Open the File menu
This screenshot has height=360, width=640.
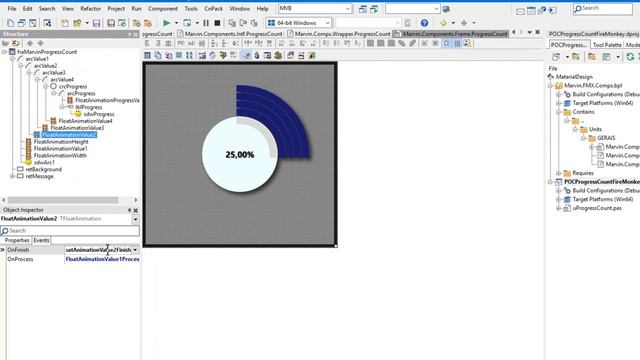(12, 9)
